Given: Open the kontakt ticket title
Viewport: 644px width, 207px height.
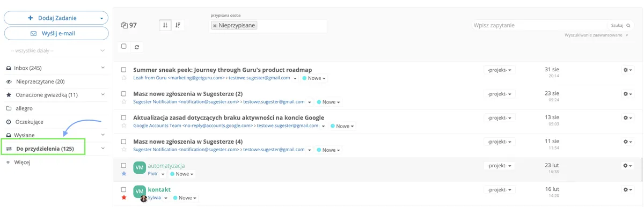Looking at the screenshot, I should point(159,189).
